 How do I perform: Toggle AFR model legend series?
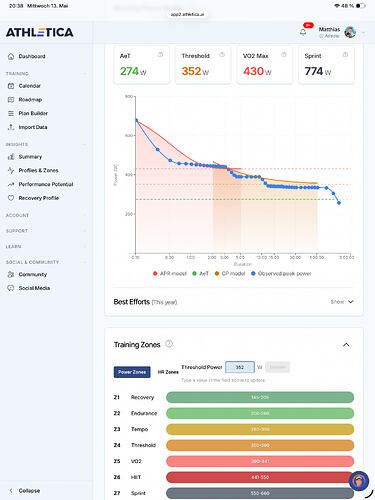[x=170, y=274]
